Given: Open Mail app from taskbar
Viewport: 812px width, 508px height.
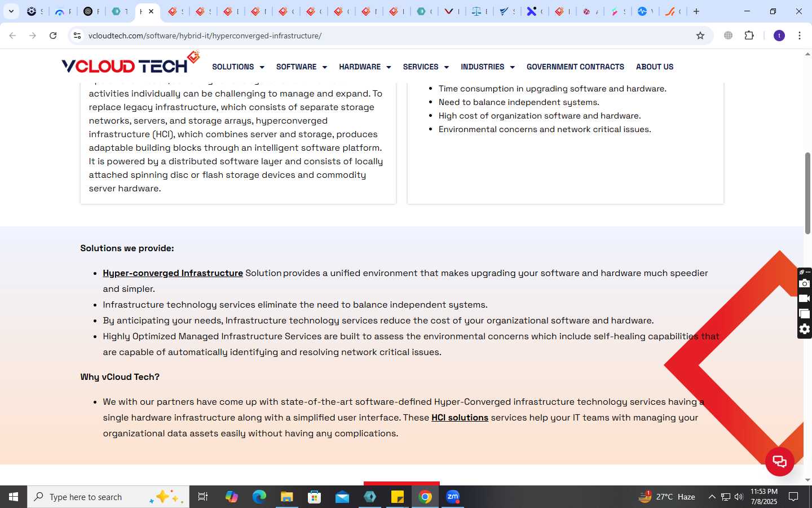Looking at the screenshot, I should pyautogui.click(x=342, y=497).
